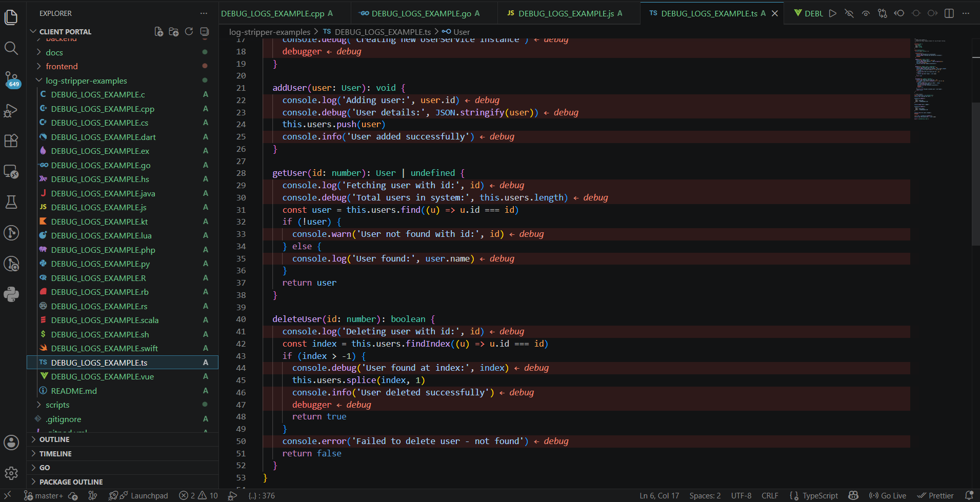Split the editor right
Image resolution: width=980 pixels, height=502 pixels.
click(949, 13)
